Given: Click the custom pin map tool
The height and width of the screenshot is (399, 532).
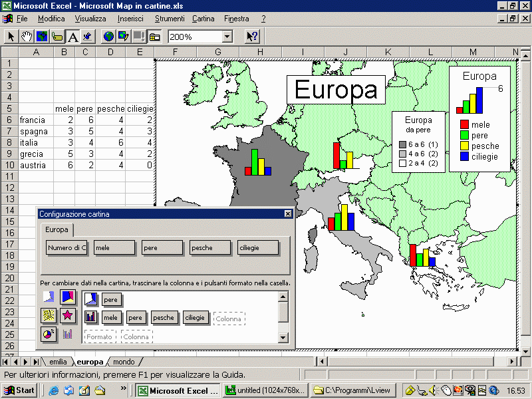Looking at the screenshot, I should click(x=88, y=36).
